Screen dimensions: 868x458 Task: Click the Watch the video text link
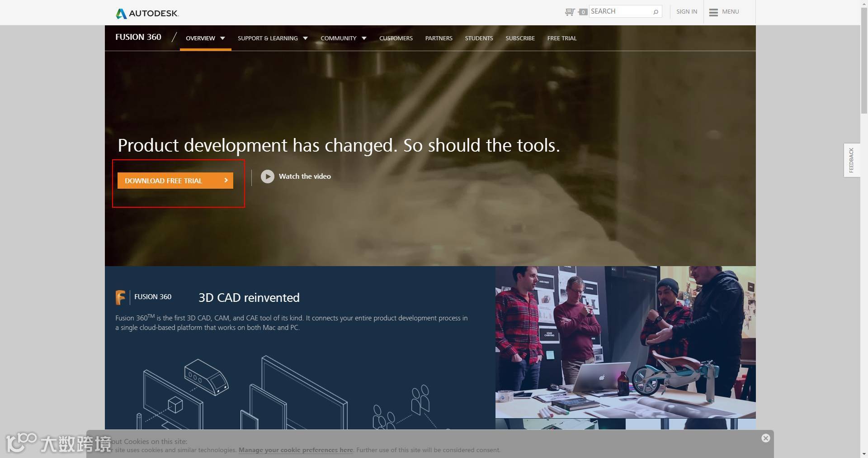pos(305,177)
